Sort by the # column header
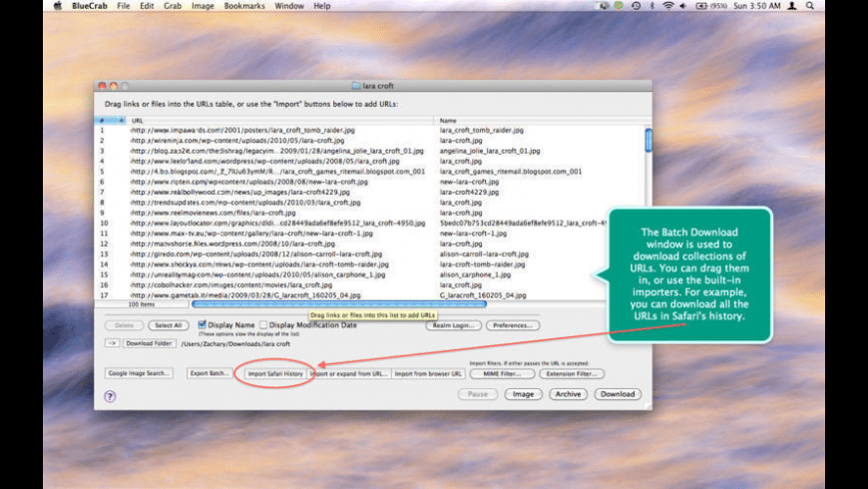This screenshot has height=489, width=868. click(x=111, y=120)
